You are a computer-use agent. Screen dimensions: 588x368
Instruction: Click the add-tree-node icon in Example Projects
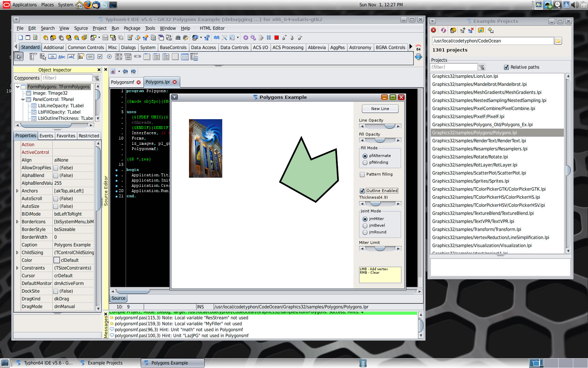pos(463,30)
